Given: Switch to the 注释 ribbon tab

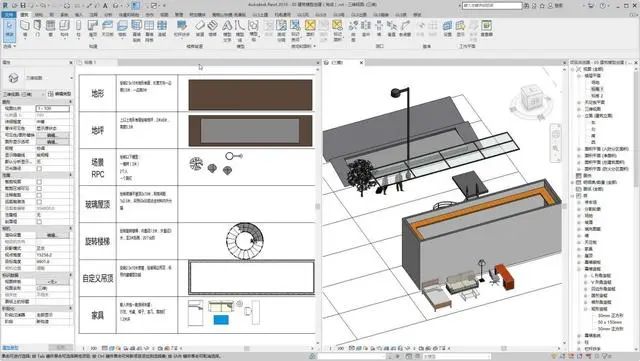Looking at the screenshot, I should pyautogui.click(x=93, y=15).
